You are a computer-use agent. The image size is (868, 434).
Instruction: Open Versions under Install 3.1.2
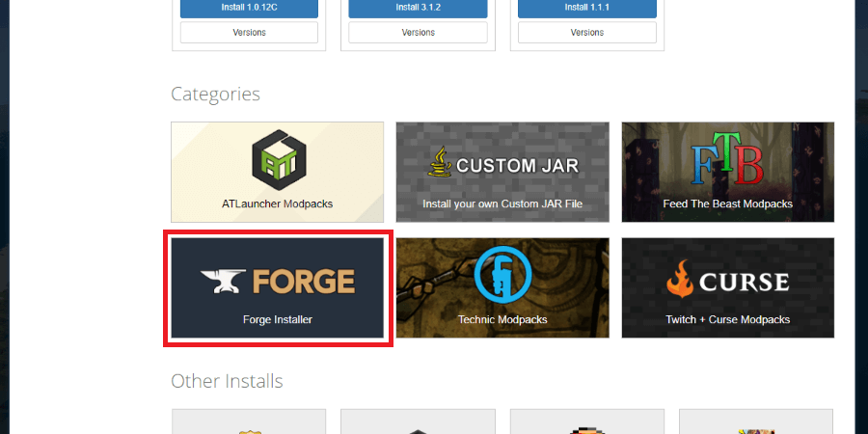click(418, 32)
